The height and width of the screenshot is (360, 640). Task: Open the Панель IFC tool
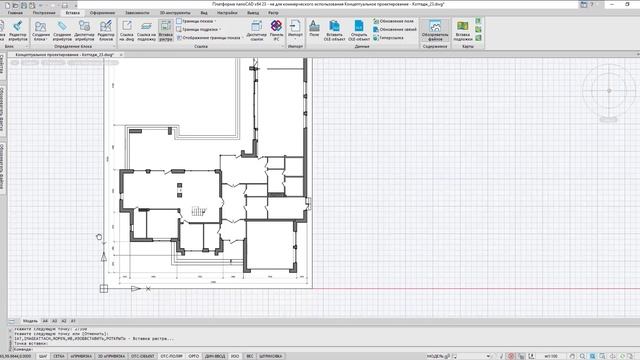pos(276,31)
